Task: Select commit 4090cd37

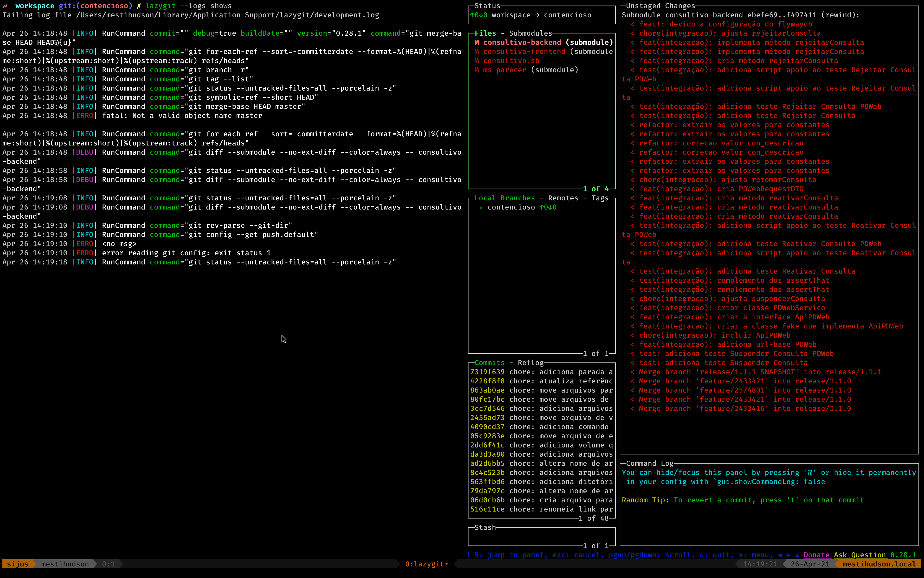Action: (541, 427)
